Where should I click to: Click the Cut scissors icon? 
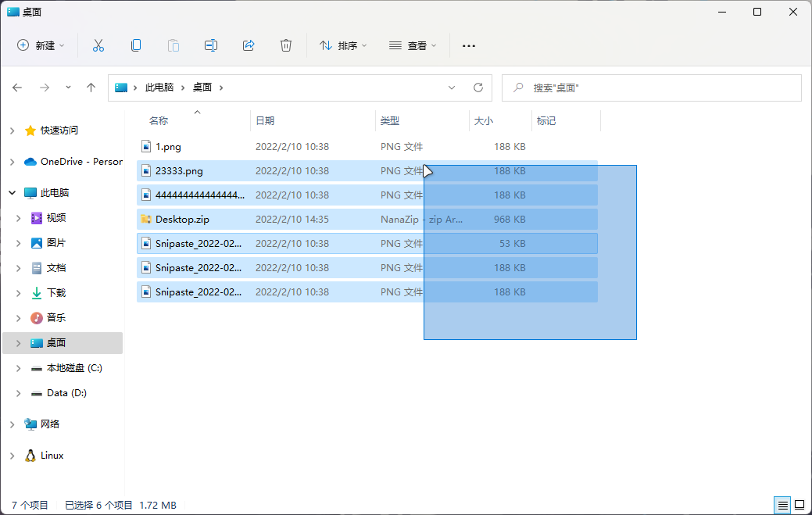(98, 45)
